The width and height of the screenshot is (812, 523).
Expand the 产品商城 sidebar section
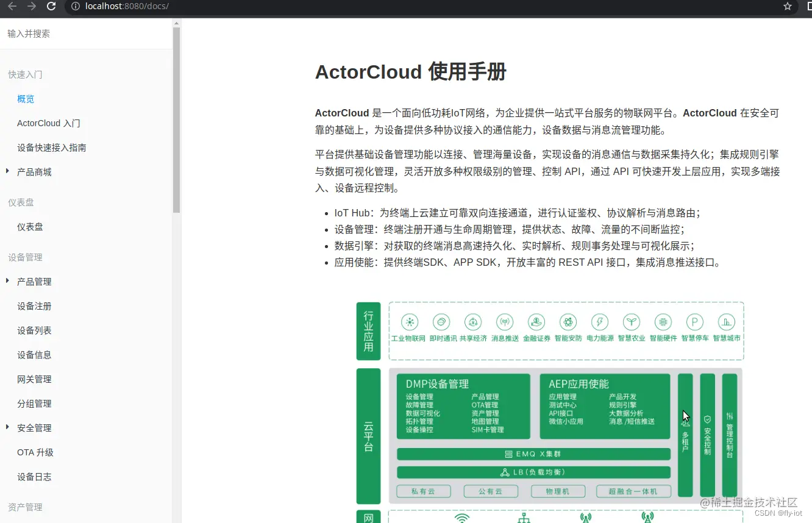(7, 171)
